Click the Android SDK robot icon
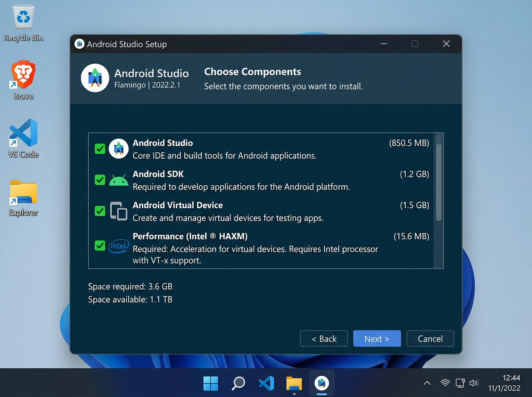 click(118, 180)
